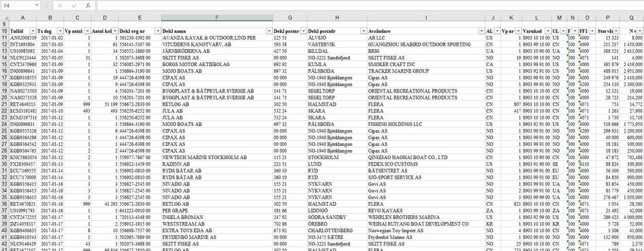Select column F header

[x=217, y=18]
